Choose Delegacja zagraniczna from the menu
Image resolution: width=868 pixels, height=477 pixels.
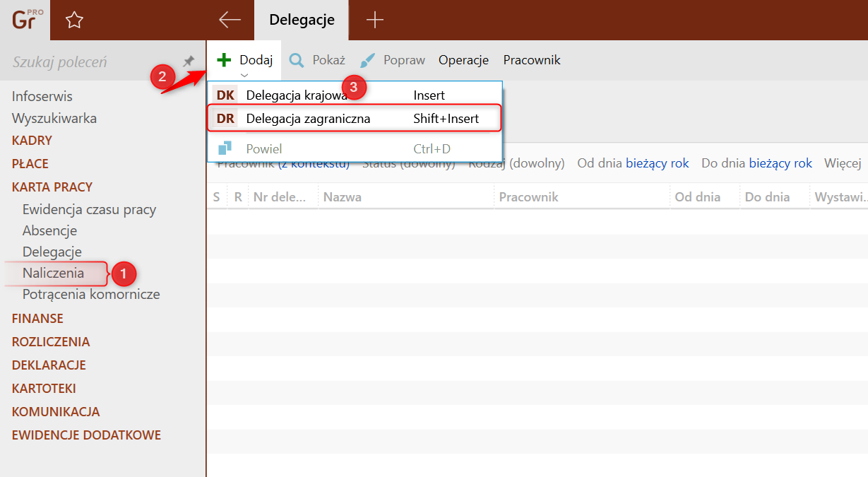click(x=308, y=119)
